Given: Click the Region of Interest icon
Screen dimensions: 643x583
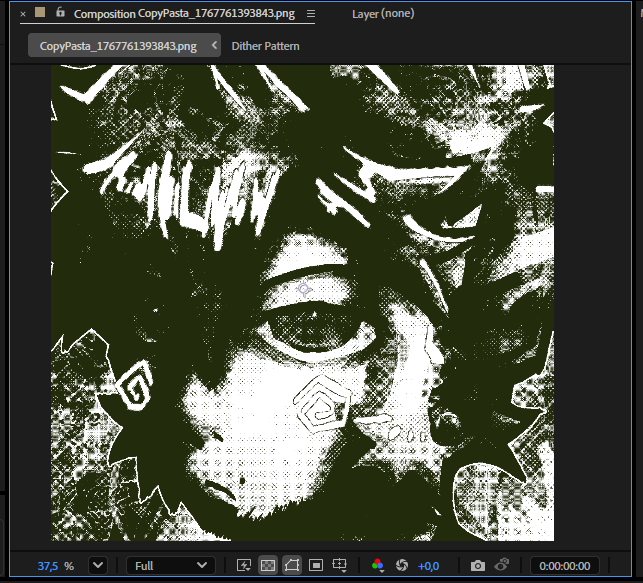Looking at the screenshot, I should [x=316, y=565].
